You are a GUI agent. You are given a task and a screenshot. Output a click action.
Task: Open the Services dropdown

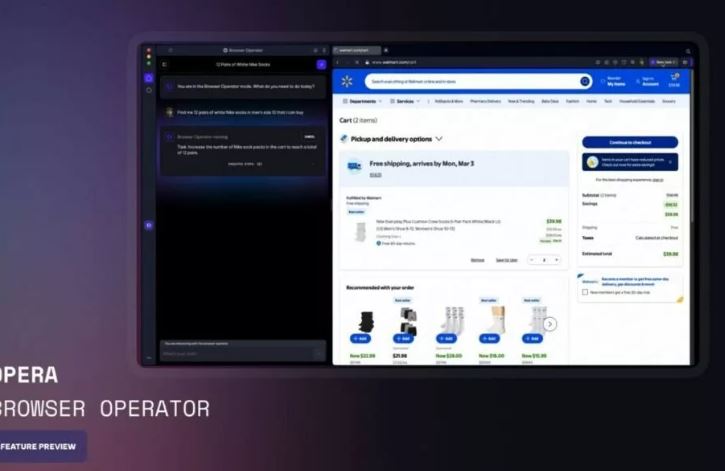point(405,101)
